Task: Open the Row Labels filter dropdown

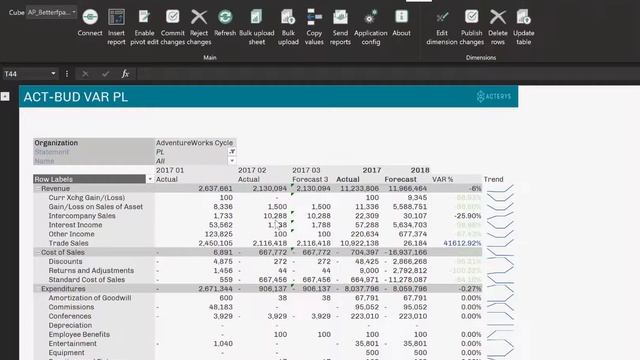Action: point(150,179)
